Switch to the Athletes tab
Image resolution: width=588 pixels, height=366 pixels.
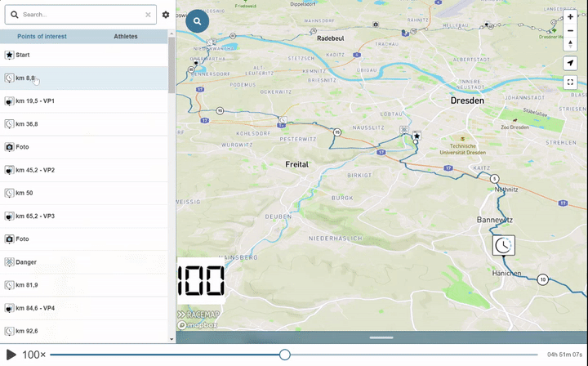[x=126, y=37]
